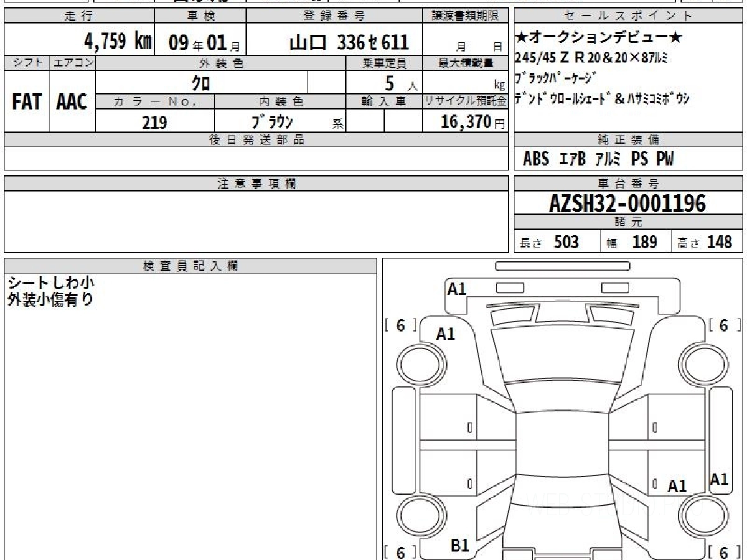Select the length value 503
This screenshot has width=747, height=560.
point(566,242)
